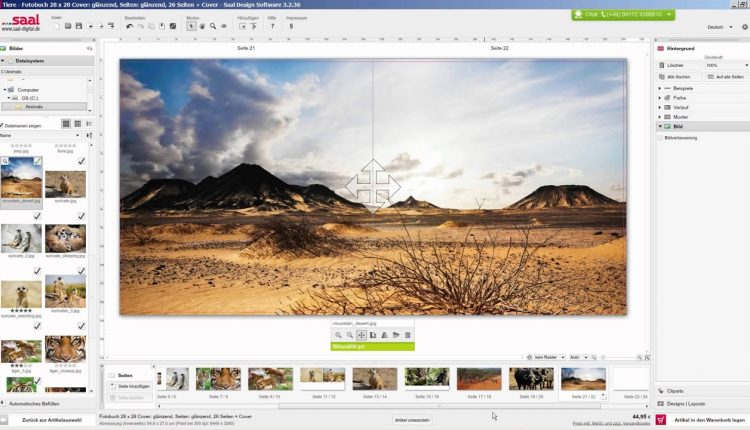Collapse the Dateisystem section
750x430 pixels.
[2, 61]
